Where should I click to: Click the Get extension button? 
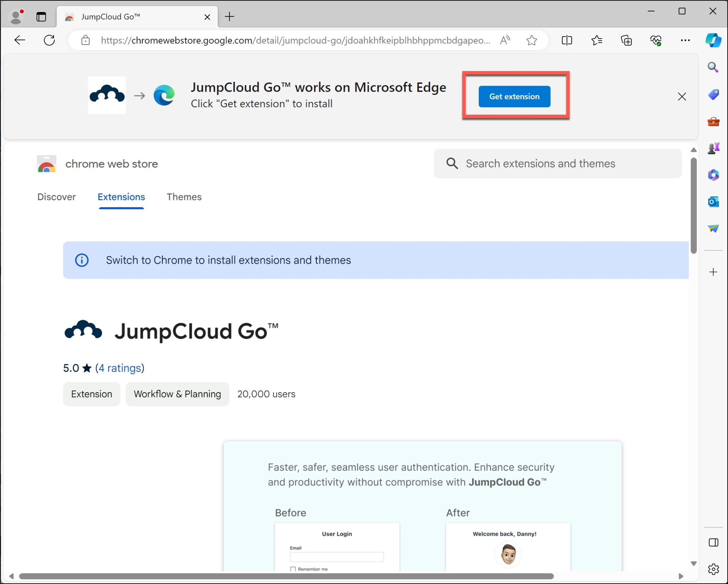click(x=514, y=96)
